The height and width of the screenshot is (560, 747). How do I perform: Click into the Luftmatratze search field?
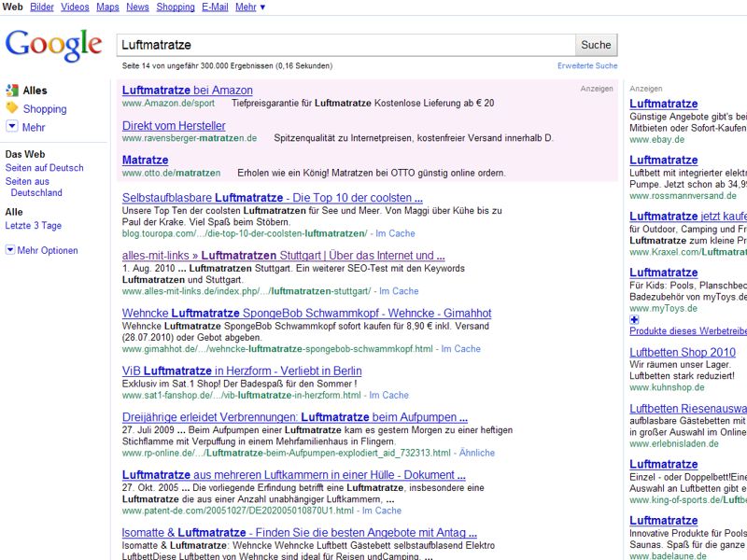point(345,44)
